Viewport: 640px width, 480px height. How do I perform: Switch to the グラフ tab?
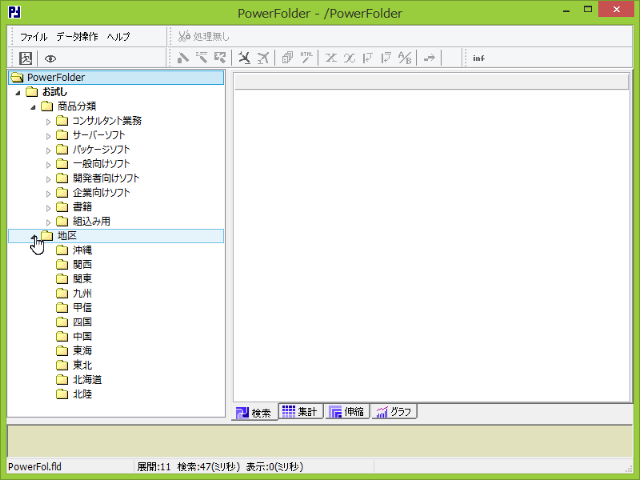click(394, 411)
